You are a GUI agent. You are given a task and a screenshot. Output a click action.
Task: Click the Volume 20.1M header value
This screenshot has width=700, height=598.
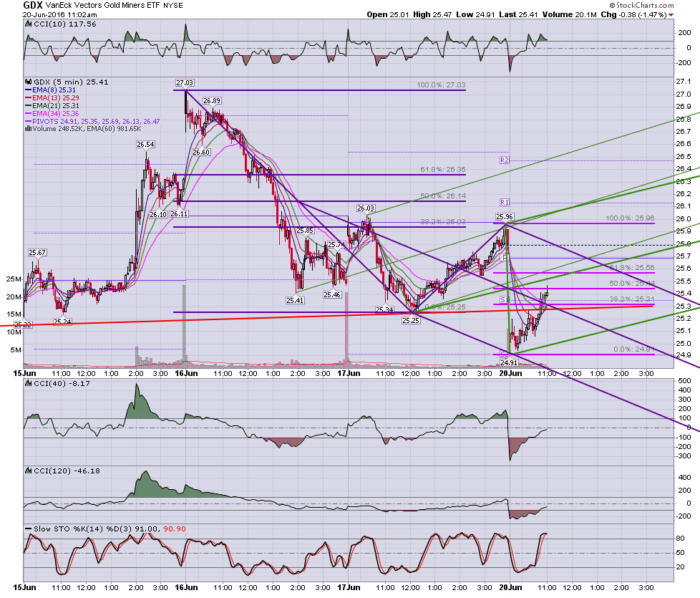pos(569,15)
